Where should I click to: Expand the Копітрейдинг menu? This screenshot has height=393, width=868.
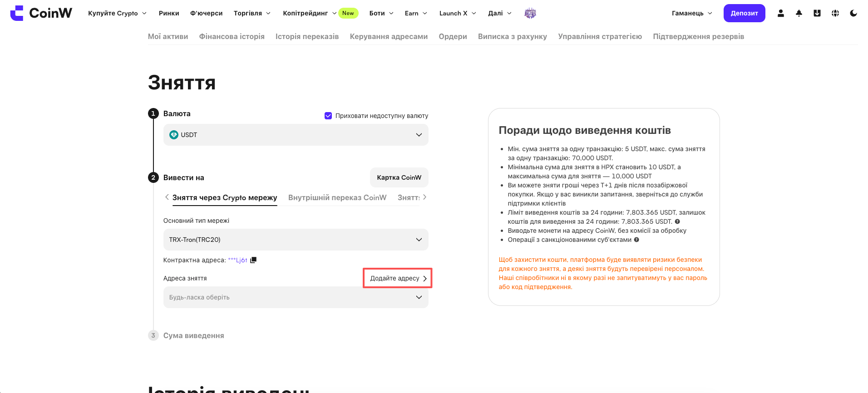coord(310,13)
